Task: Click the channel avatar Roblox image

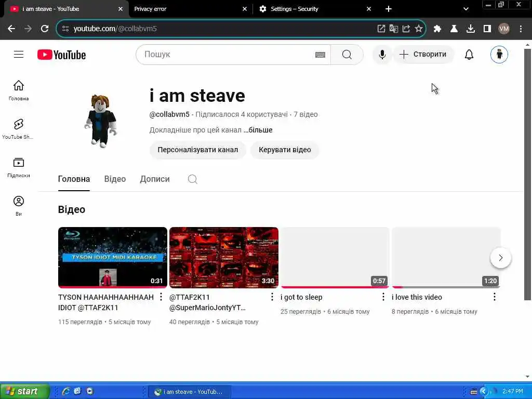Action: [x=101, y=121]
